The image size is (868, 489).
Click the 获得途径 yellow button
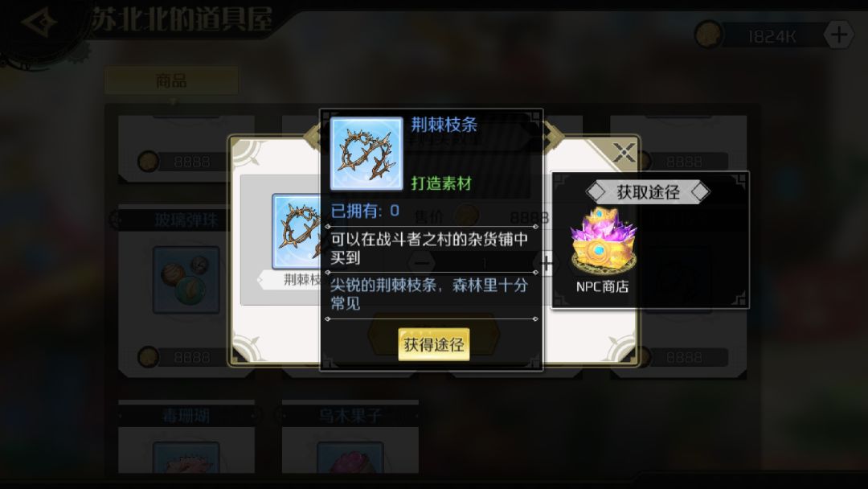tap(433, 344)
